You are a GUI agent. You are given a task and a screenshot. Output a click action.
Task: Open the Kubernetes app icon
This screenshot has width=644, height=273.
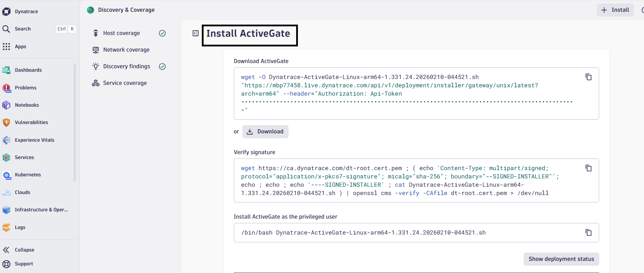[6, 175]
